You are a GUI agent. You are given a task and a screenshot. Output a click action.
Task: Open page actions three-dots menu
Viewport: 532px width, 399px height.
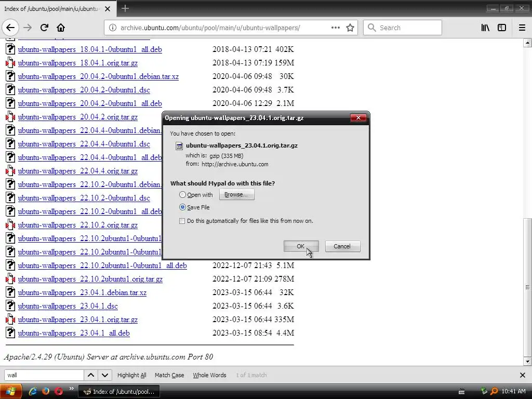[335, 28]
